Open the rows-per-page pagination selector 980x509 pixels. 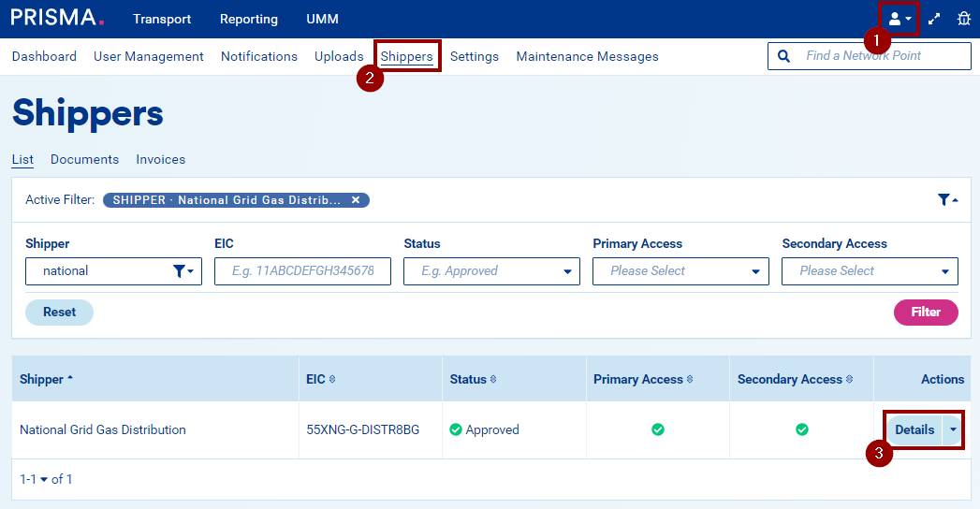pyautogui.click(x=45, y=479)
